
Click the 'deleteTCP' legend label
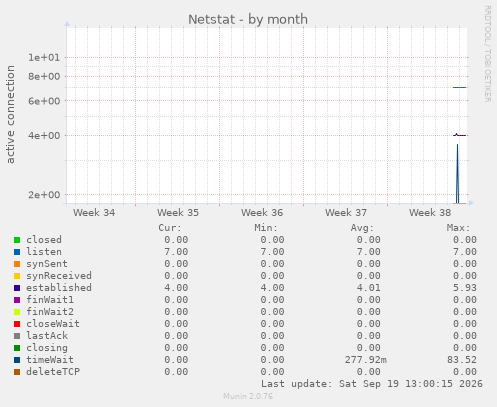pyautogui.click(x=53, y=372)
